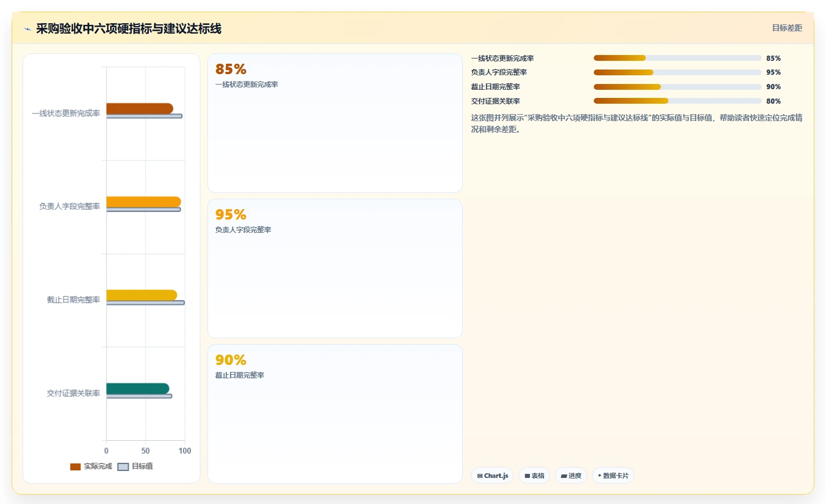Click the progress bar showing 85%

(677, 58)
